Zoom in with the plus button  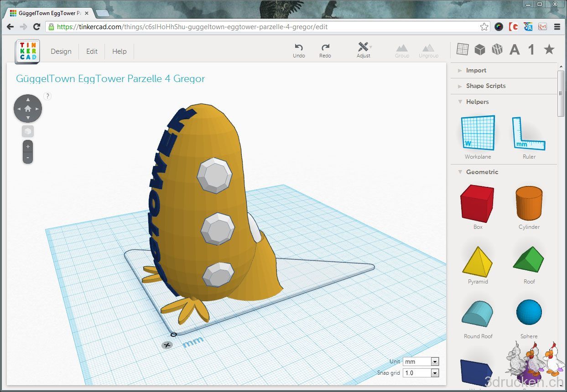coord(28,147)
